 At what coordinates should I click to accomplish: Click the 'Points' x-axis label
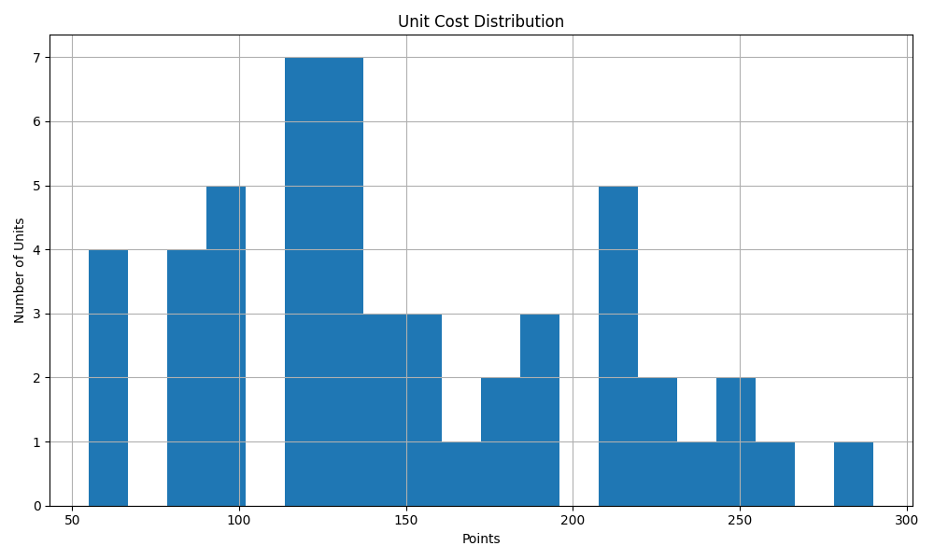coord(480,539)
